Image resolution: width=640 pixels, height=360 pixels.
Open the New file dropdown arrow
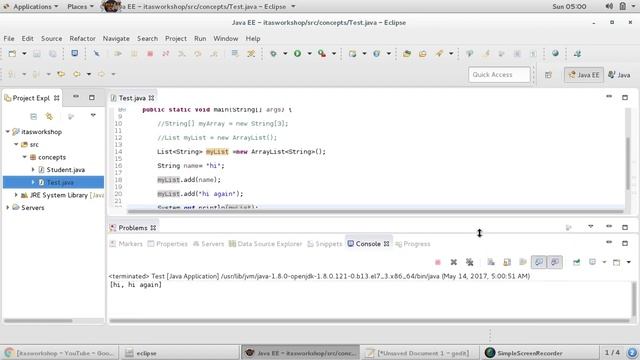[x=24, y=53]
